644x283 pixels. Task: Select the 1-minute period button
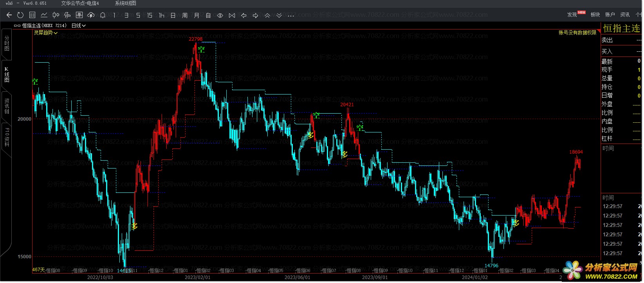tap(114, 15)
